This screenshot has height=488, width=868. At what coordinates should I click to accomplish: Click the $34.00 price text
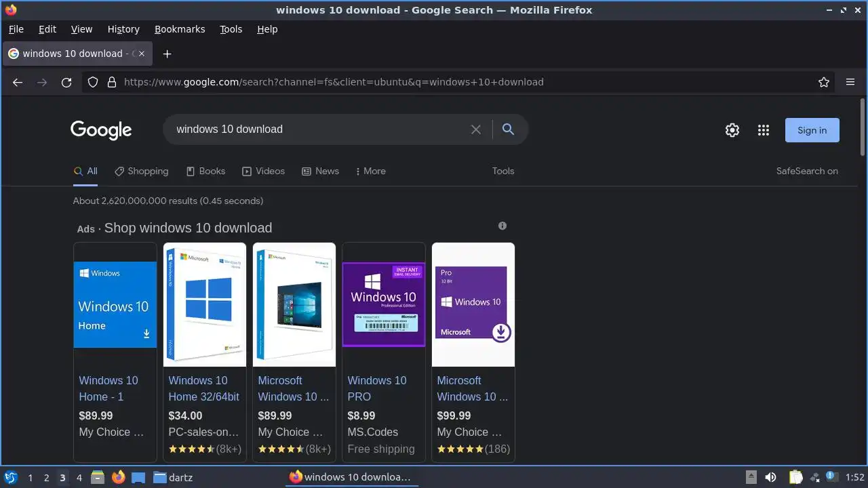(x=185, y=415)
